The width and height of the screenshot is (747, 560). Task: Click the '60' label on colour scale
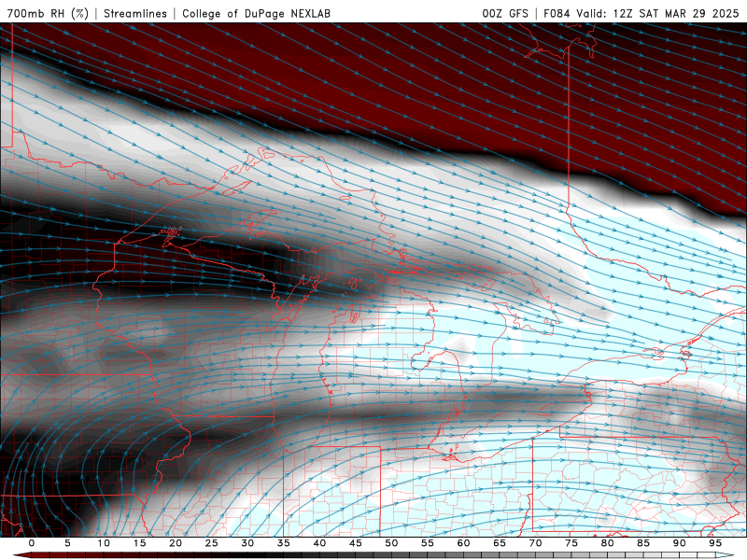[x=463, y=543]
